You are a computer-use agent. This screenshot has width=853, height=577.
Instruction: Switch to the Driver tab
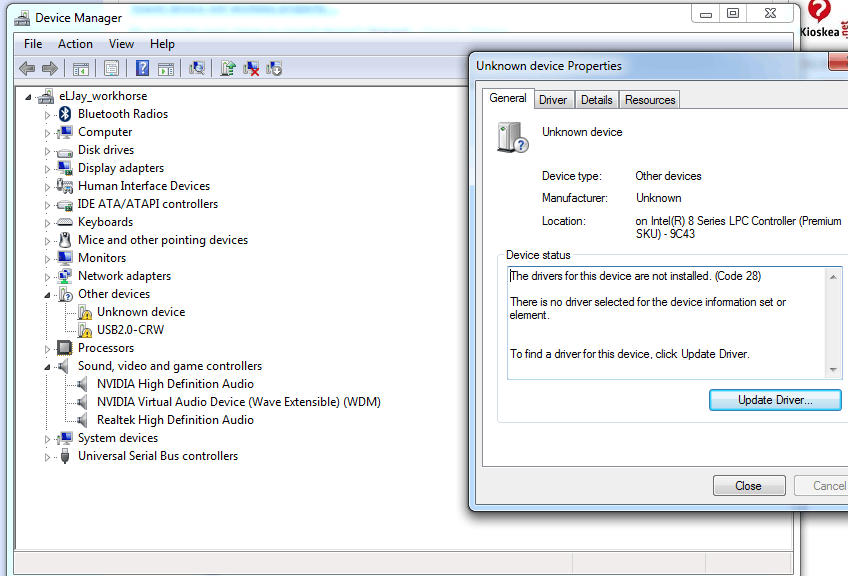[553, 100]
